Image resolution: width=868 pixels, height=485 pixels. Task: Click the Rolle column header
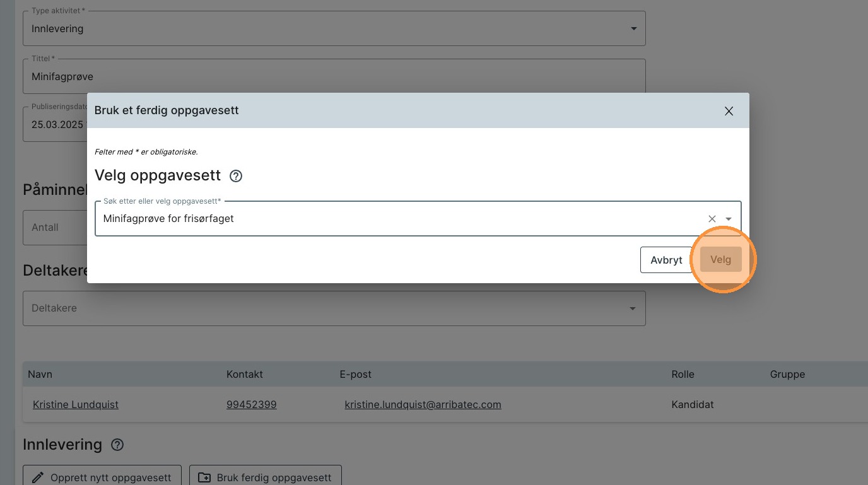[x=683, y=374]
